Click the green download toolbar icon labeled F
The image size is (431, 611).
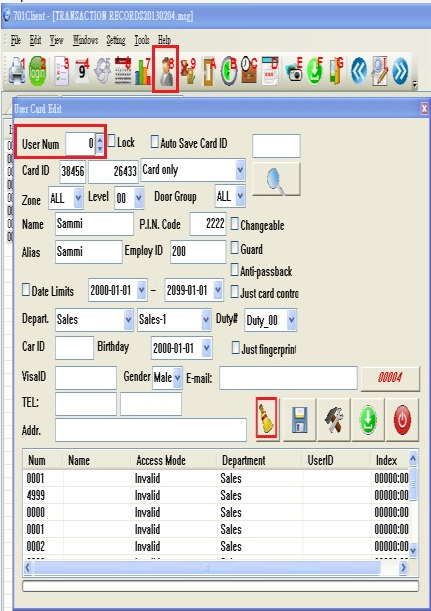[315, 71]
